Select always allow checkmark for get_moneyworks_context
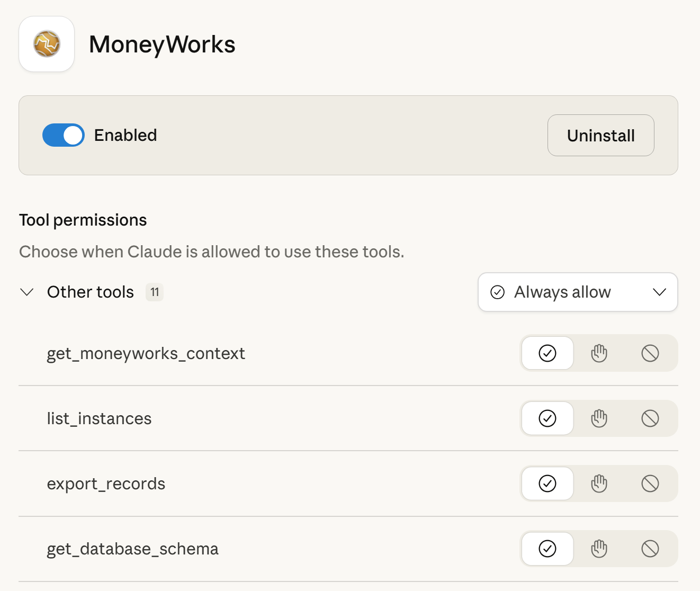The width and height of the screenshot is (700, 591). tap(548, 353)
